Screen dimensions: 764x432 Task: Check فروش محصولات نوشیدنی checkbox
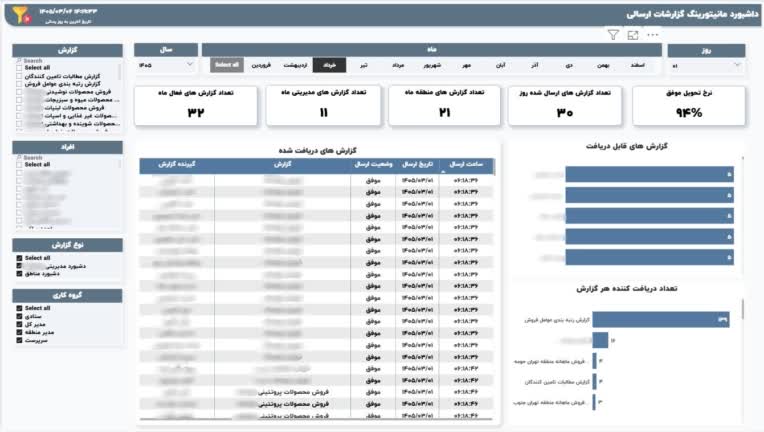coord(19,92)
